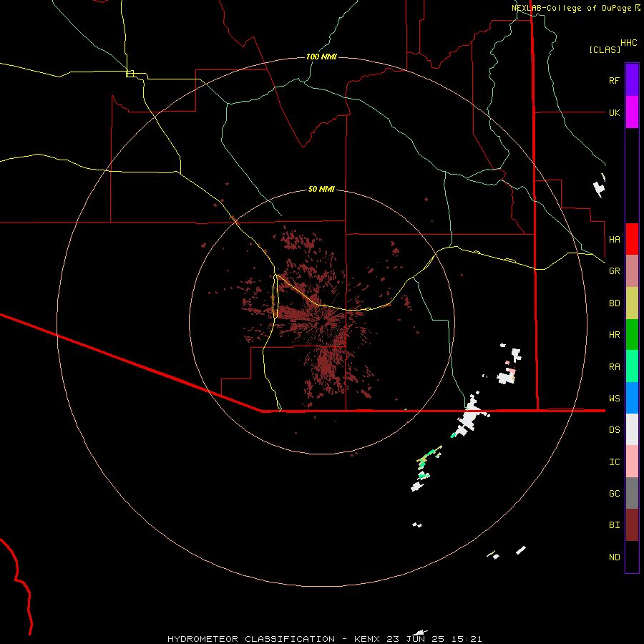
Task: Click the 'RA' legend label
Action: point(614,367)
